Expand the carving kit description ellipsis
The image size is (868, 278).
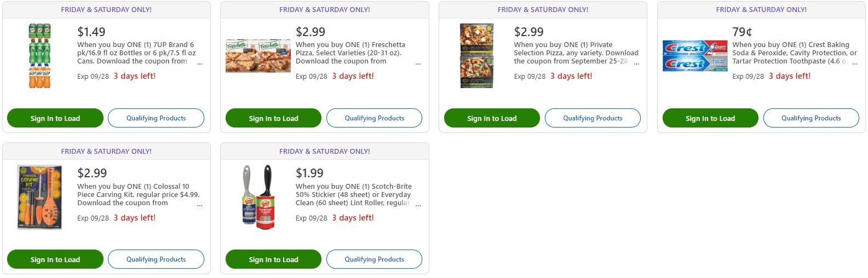(x=200, y=206)
